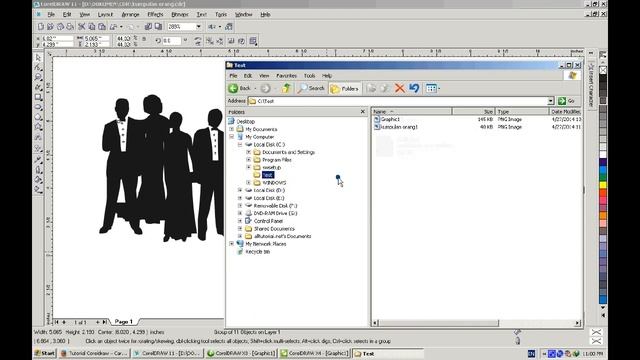Click the Cut scissors icon in CorelDRAW
The image size is (640, 360).
[82, 27]
